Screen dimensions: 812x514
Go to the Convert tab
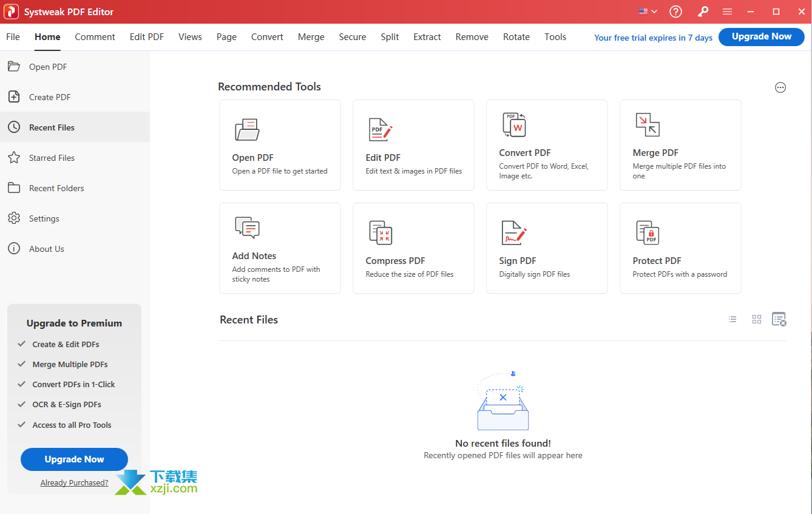(267, 37)
